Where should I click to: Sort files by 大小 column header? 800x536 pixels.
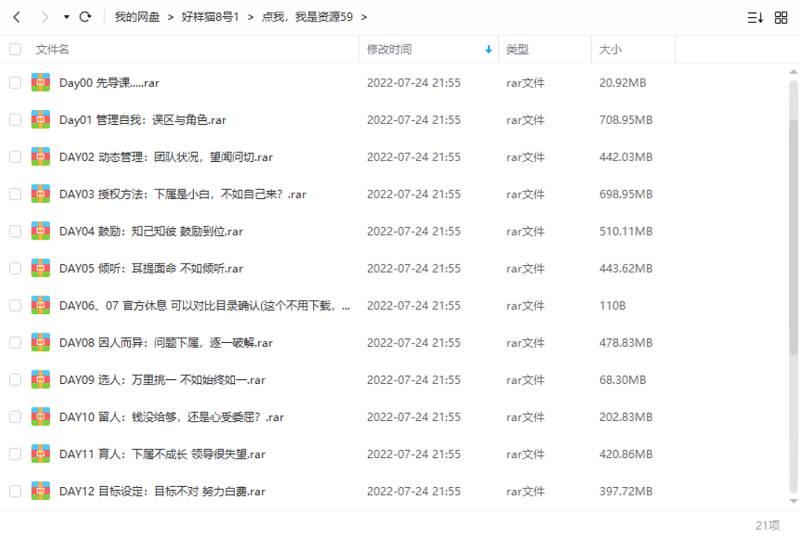point(610,49)
